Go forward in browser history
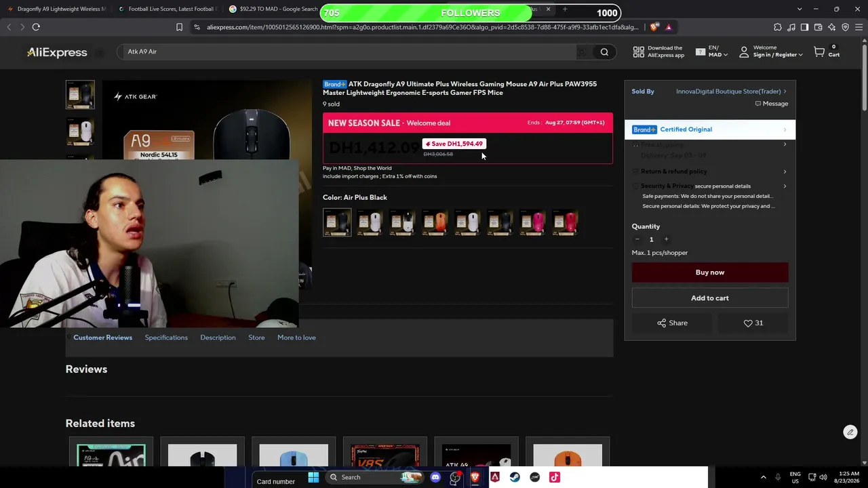868x488 pixels. pyautogui.click(x=22, y=27)
